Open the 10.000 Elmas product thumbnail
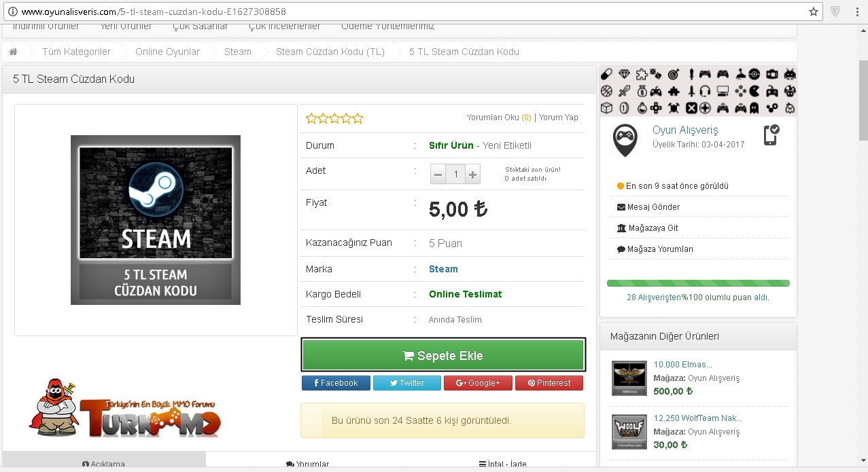This screenshot has width=868, height=472. click(629, 378)
